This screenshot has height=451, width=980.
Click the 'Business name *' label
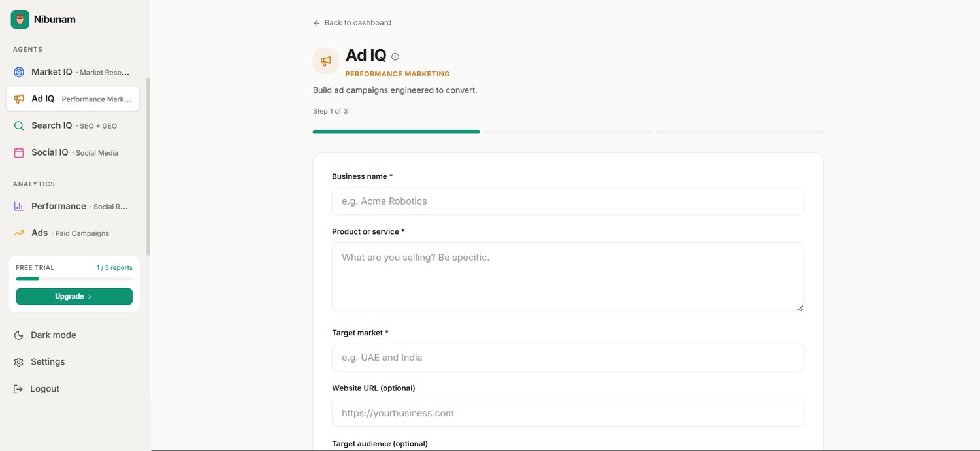362,176
